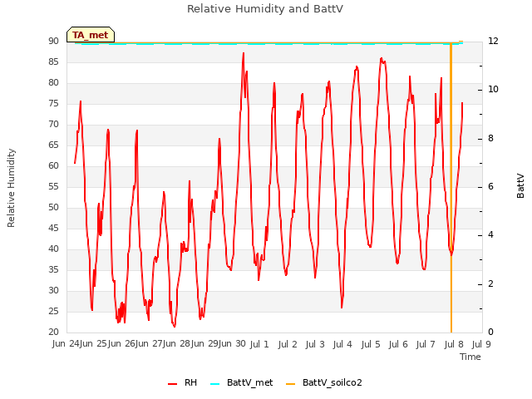Viewport: 532px width, 399px height.
Task: Click the 10 tick on the BattV axis
Action: point(493,90)
